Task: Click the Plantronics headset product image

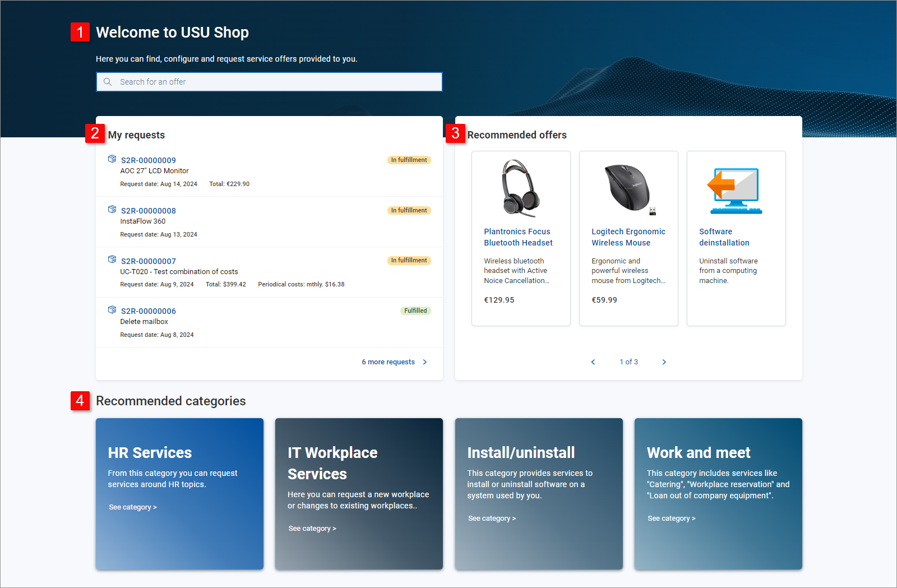Action: click(520, 187)
